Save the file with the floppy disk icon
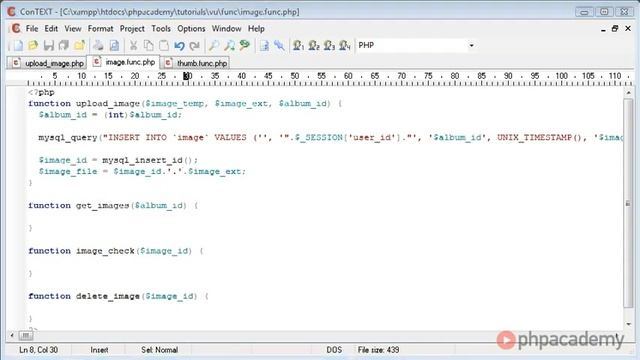The image size is (640, 360). click(49, 45)
